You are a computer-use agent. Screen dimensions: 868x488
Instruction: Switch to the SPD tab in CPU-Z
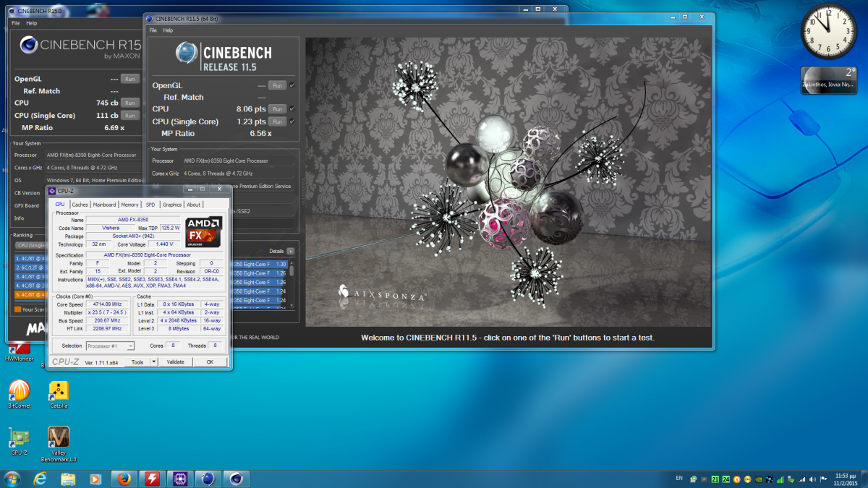[150, 205]
